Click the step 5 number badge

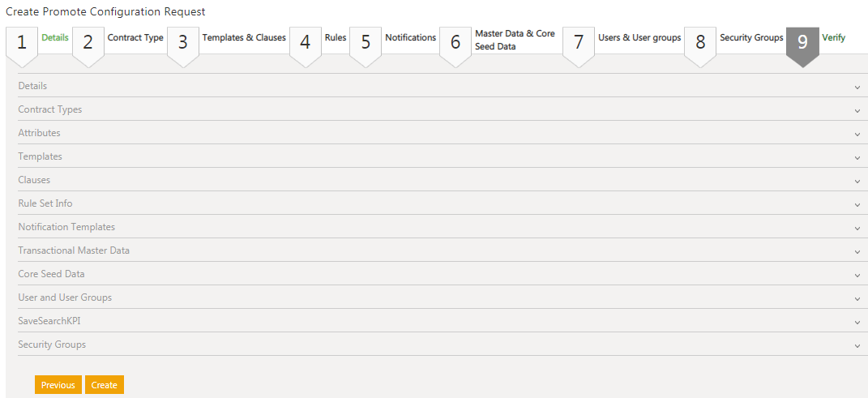(x=366, y=43)
